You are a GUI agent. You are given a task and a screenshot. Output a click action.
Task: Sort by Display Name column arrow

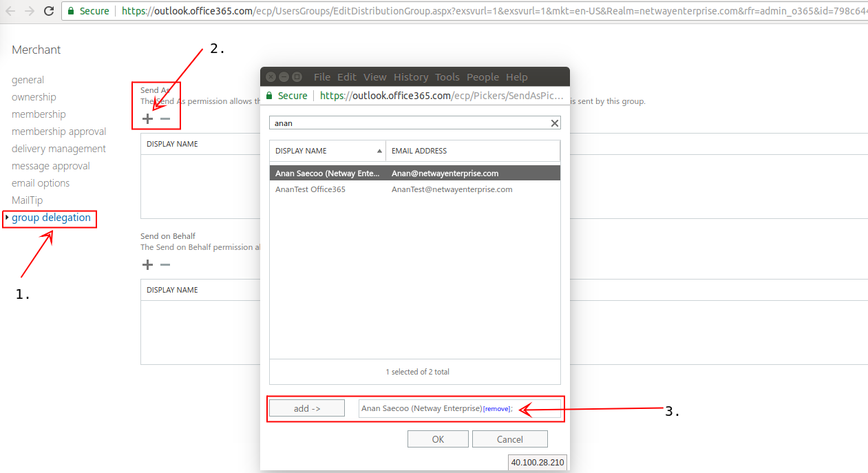(379, 151)
